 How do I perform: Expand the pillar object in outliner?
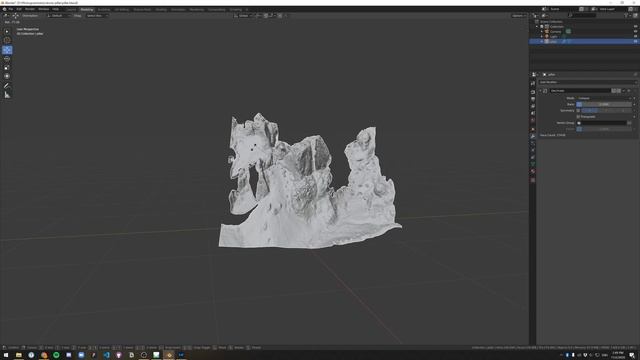click(x=542, y=41)
